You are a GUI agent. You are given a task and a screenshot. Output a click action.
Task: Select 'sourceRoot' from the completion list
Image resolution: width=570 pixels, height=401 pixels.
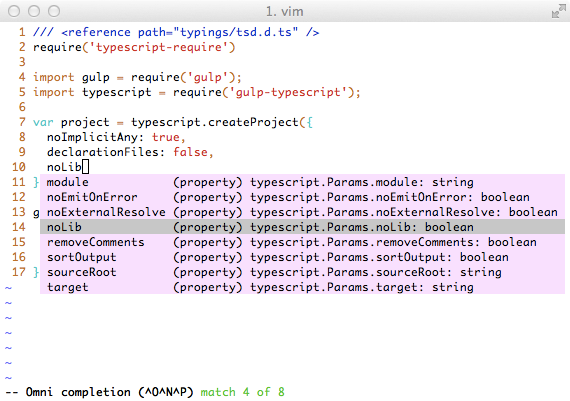pyautogui.click(x=302, y=272)
